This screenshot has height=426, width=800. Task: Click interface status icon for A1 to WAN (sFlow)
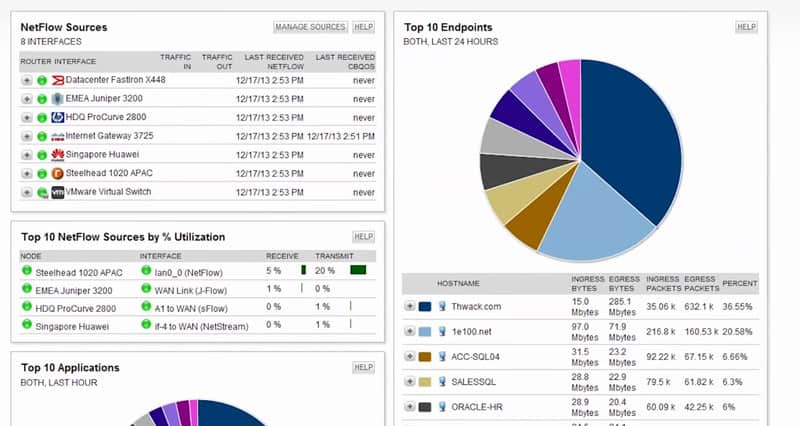146,306
